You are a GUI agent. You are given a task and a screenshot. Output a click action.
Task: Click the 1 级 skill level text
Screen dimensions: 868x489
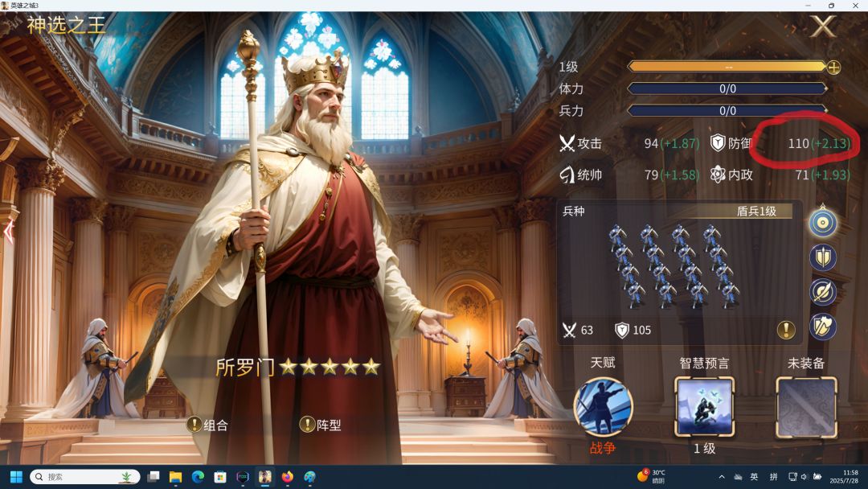click(704, 449)
